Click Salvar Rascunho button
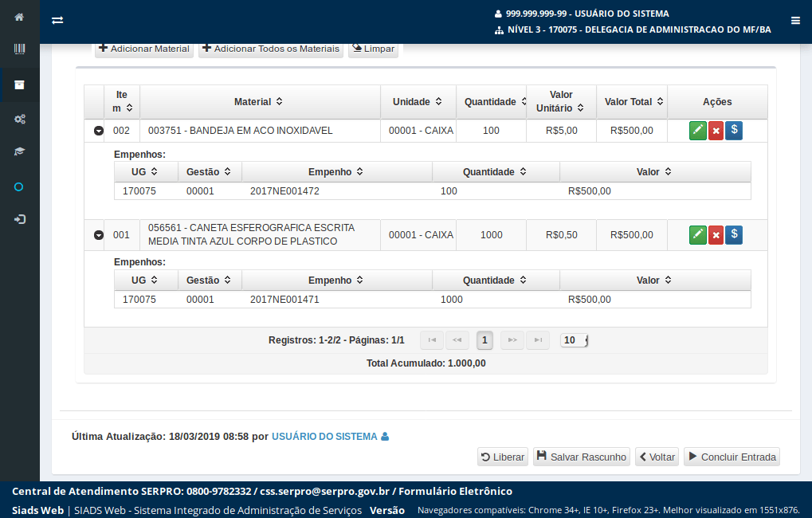 [x=582, y=457]
